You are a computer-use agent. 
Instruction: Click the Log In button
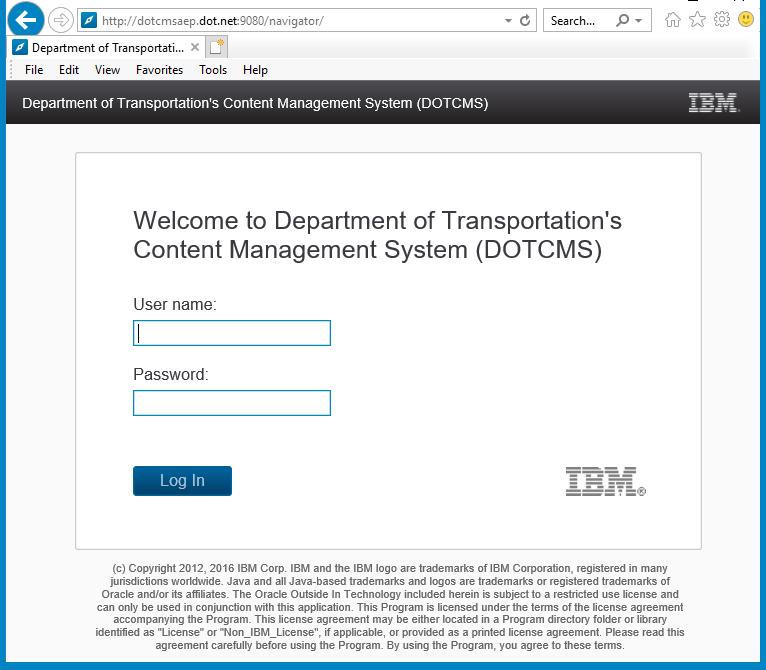tap(182, 480)
